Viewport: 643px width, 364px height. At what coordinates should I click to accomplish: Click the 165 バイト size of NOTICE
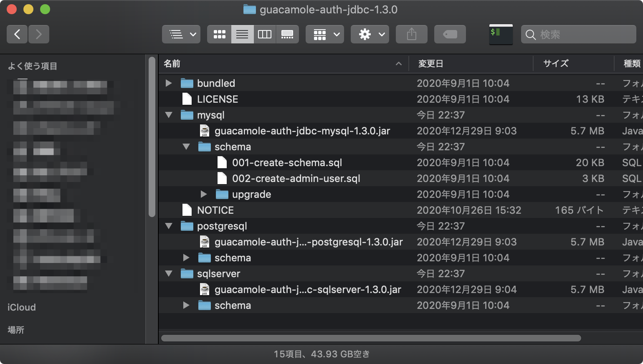pyautogui.click(x=580, y=210)
